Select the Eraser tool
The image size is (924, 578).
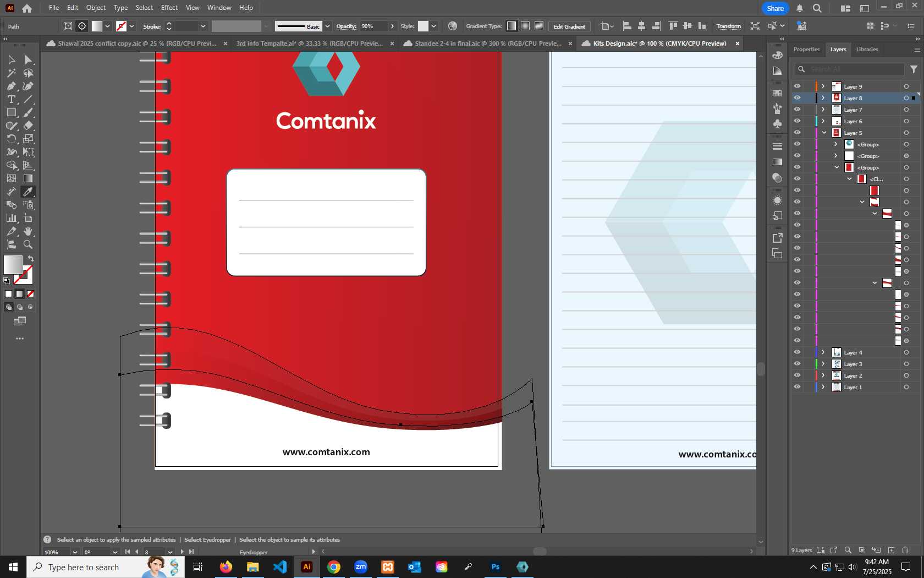[29, 126]
